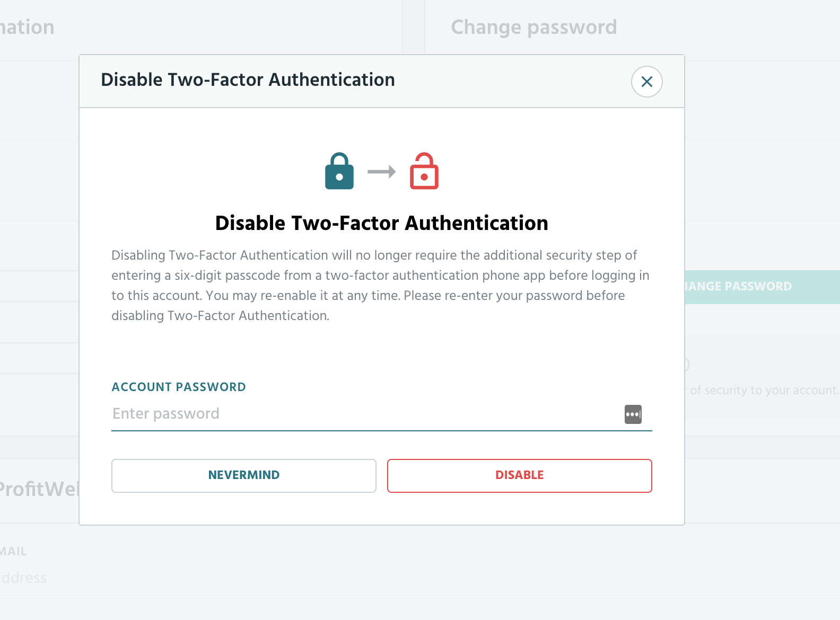Image resolution: width=840 pixels, height=620 pixels.
Task: Click the ACCOUNT PASSWORD field label
Action: pyautogui.click(x=179, y=387)
